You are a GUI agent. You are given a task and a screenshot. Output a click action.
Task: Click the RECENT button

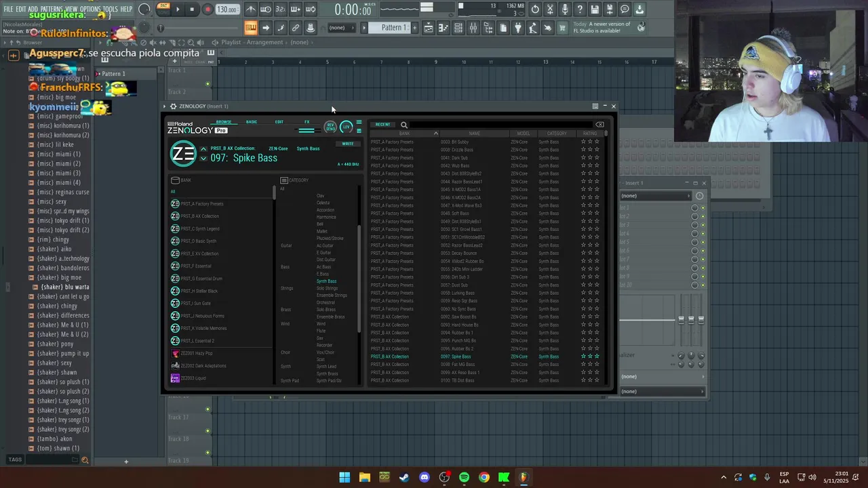(x=382, y=125)
